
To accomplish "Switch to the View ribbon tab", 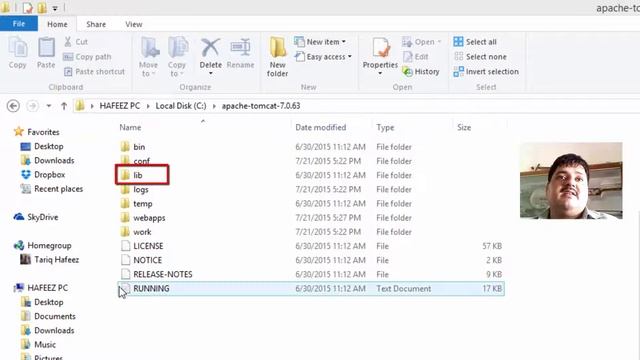I will pyautogui.click(x=133, y=24).
